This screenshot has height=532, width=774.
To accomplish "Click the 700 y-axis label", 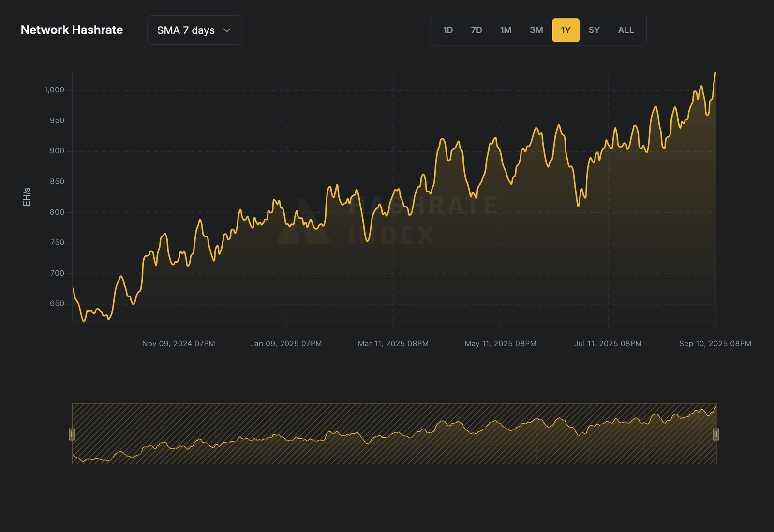I will pos(57,273).
